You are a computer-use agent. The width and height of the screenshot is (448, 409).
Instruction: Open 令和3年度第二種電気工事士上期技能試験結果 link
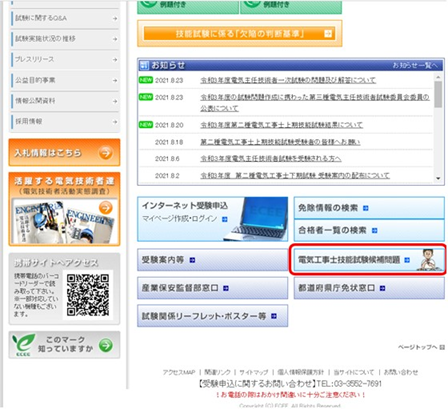(x=281, y=125)
